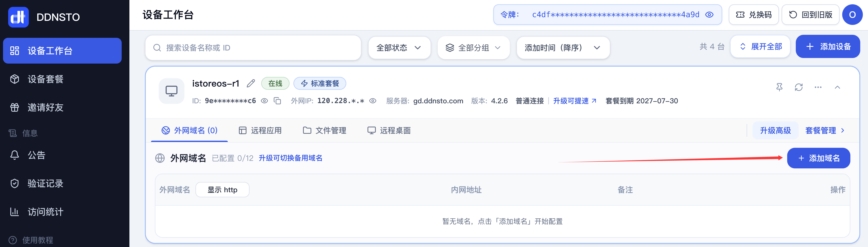Open 设备套餐 sidebar item

click(x=62, y=79)
